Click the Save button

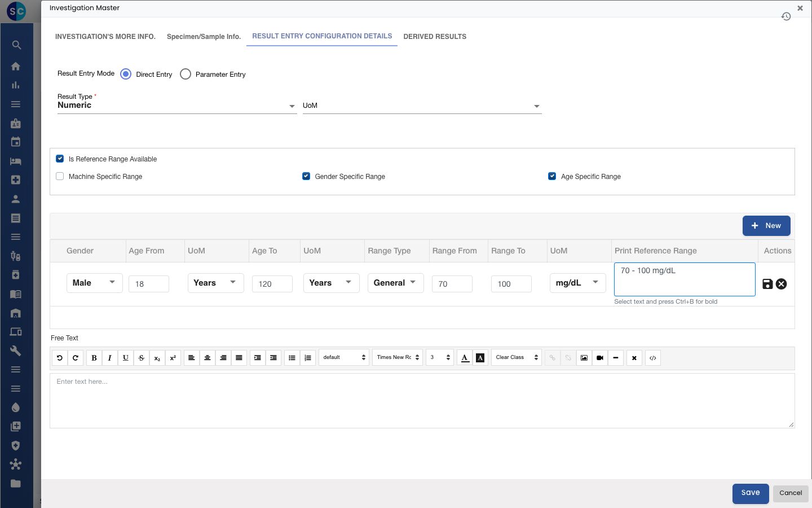point(751,493)
